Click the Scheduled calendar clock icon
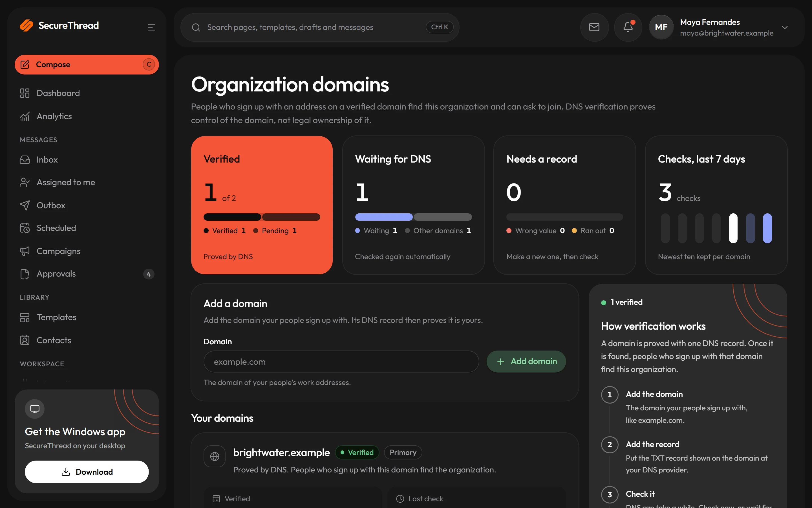The height and width of the screenshot is (508, 812). 25,228
